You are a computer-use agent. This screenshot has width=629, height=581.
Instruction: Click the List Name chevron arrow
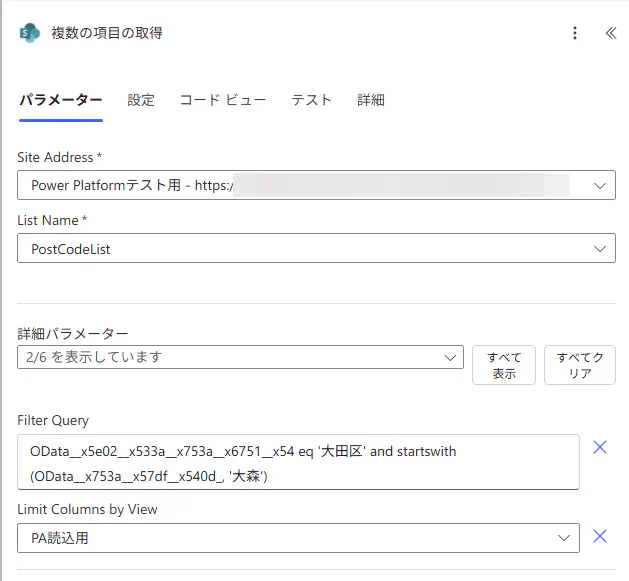coord(599,249)
